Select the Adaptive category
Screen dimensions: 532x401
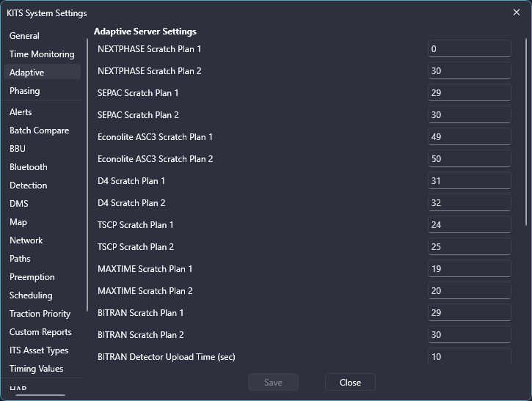(42, 72)
